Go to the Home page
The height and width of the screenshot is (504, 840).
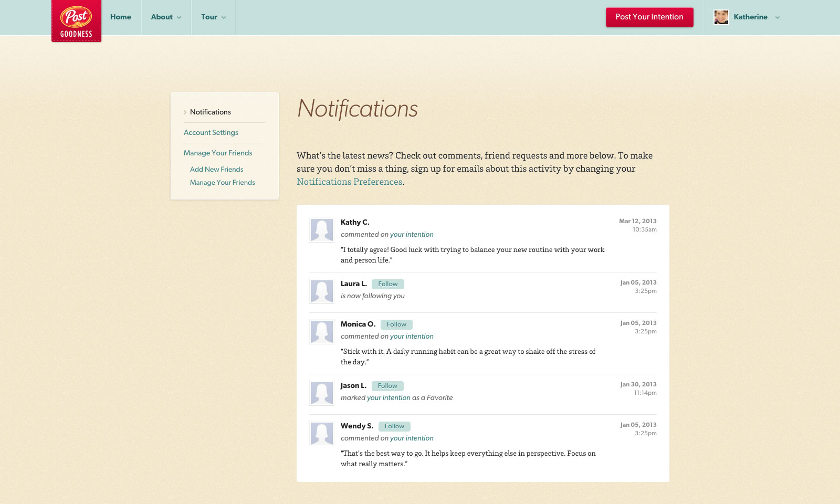click(x=121, y=17)
